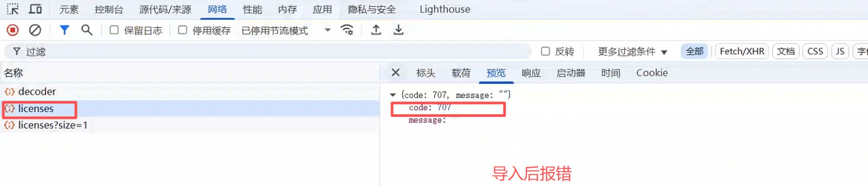Screen dimensions: 868x186
Task: Check the 反转 filter checkbox
Action: pyautogui.click(x=545, y=51)
